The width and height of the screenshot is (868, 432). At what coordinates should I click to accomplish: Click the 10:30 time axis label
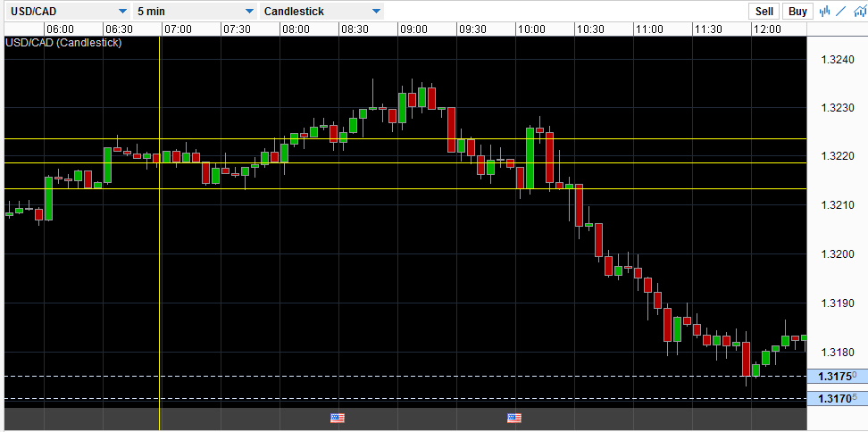click(590, 29)
